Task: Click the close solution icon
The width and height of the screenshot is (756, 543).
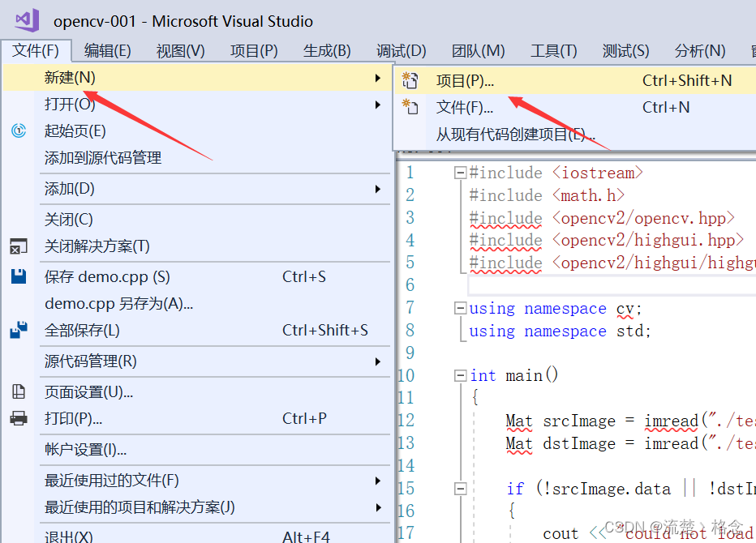Action: point(19,246)
